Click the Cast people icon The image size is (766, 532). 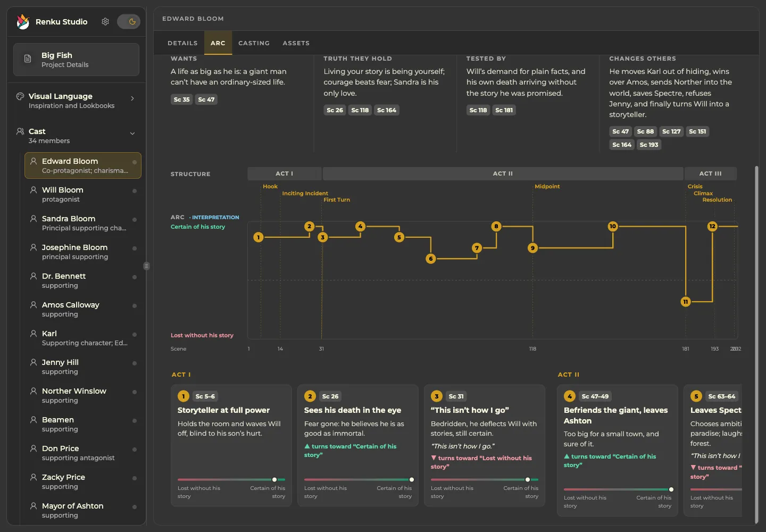pyautogui.click(x=20, y=131)
